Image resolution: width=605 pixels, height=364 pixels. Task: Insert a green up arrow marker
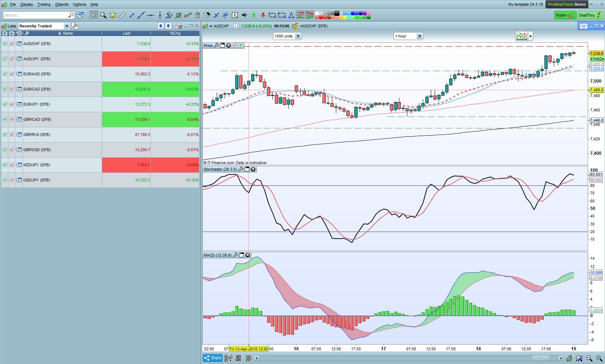click(254, 15)
